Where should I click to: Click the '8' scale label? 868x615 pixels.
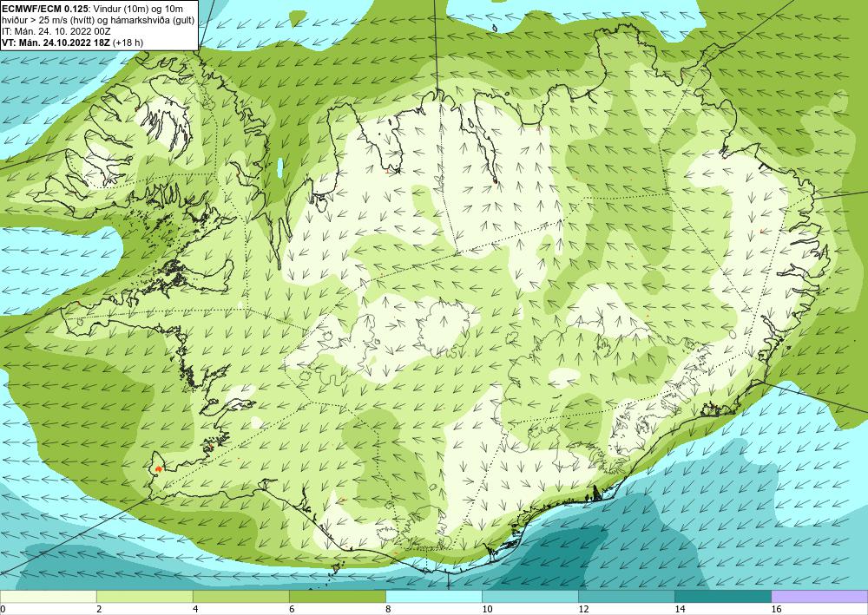(387, 609)
